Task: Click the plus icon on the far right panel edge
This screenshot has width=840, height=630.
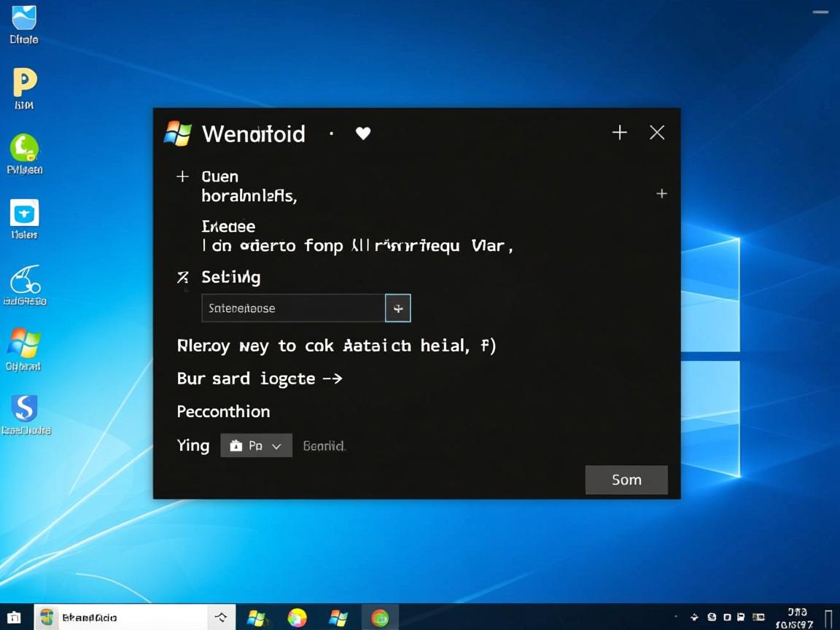Action: click(661, 193)
